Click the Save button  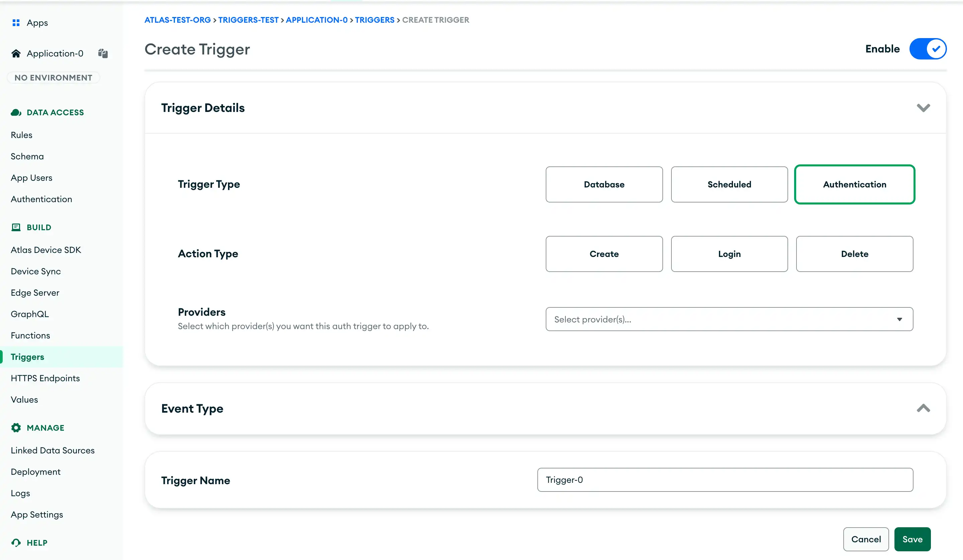click(x=913, y=539)
